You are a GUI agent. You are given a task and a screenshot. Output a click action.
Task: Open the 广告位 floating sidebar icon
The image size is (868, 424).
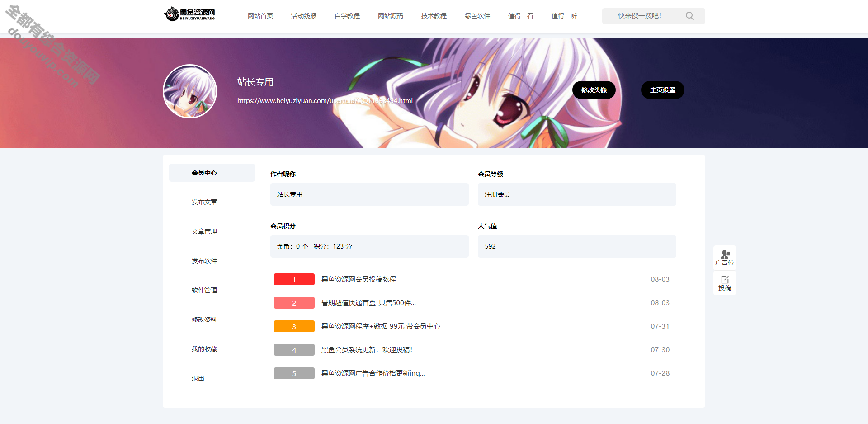(725, 258)
